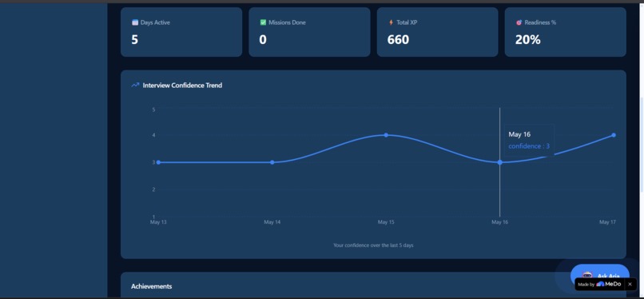Screen dimensions: 644x299
Task: Click the Readiness value 20%
Action: [528, 40]
